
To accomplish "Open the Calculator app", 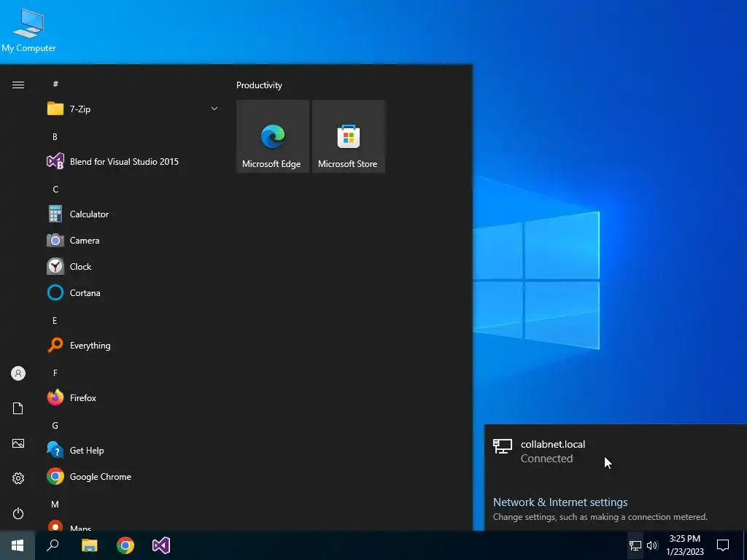I will [x=133, y=214].
